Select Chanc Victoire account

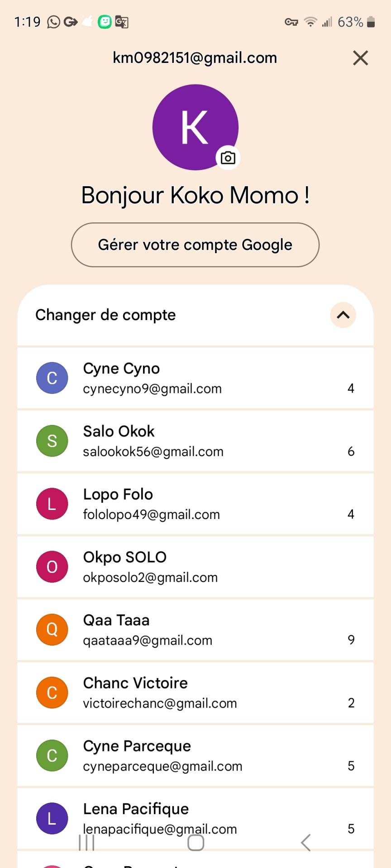click(x=195, y=692)
